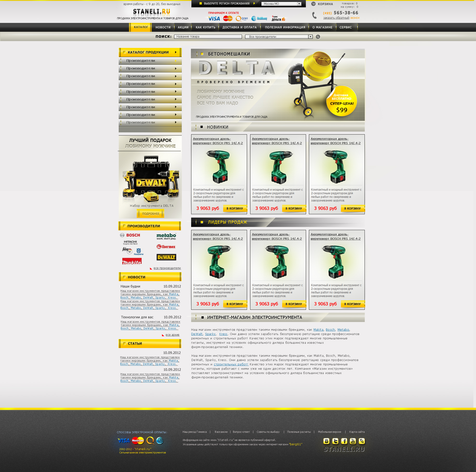Open the Bosch brand logo in Производители
476x472 pixels.
130,235
